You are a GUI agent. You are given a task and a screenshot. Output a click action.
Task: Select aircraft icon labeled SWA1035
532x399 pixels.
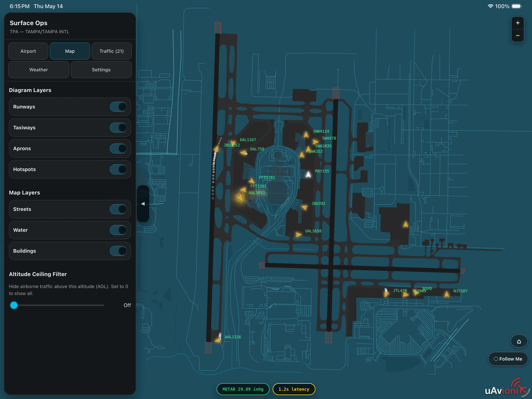pos(308,149)
